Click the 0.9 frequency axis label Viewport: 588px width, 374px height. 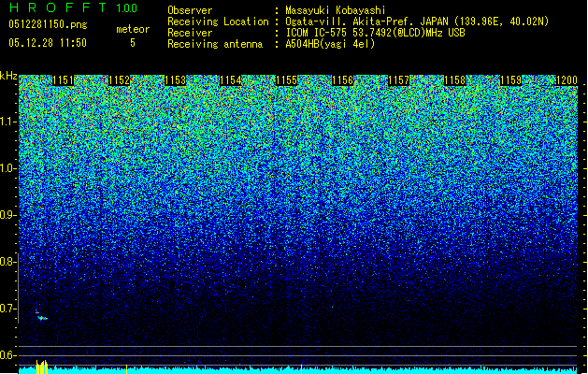click(7, 215)
